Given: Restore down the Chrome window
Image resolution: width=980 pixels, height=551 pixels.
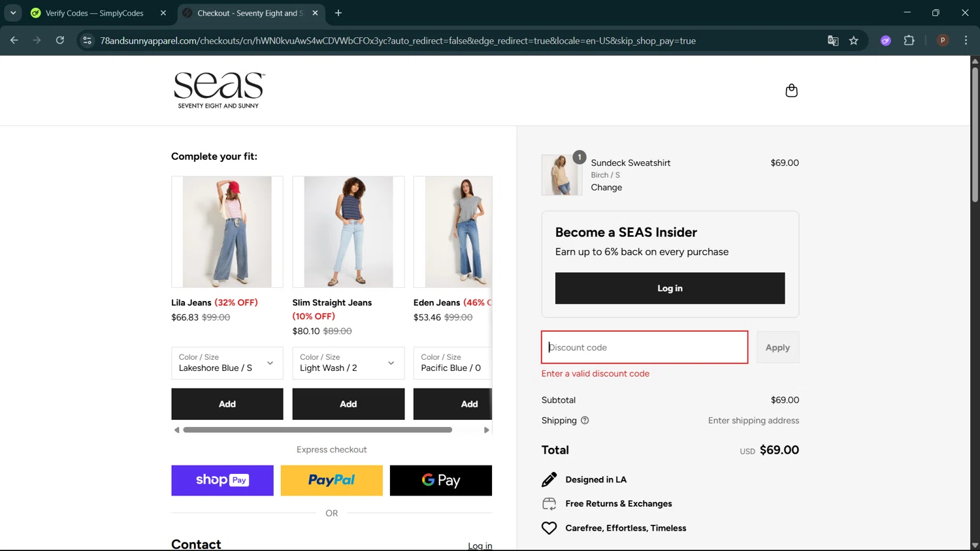Looking at the screenshot, I should point(936,13).
